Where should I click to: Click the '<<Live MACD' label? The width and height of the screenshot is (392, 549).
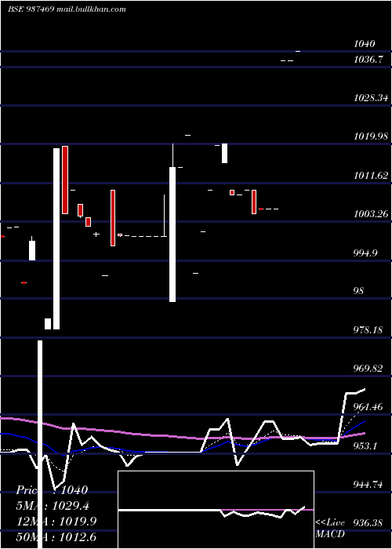pos(330,529)
